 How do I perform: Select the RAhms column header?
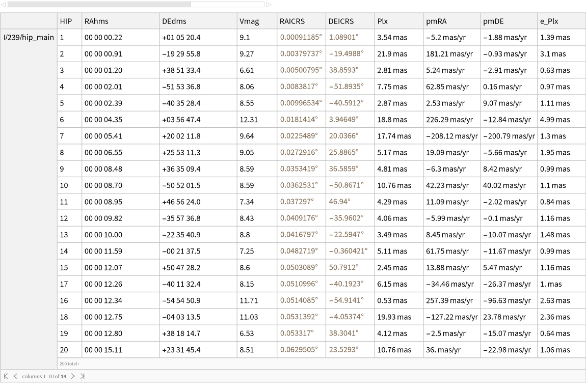97,21
